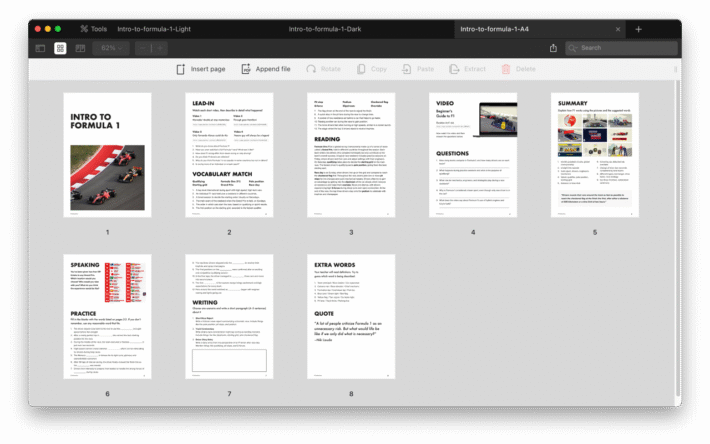710x444 pixels.
Task: Switch to the two-page reading view icon
Action: pos(80,48)
